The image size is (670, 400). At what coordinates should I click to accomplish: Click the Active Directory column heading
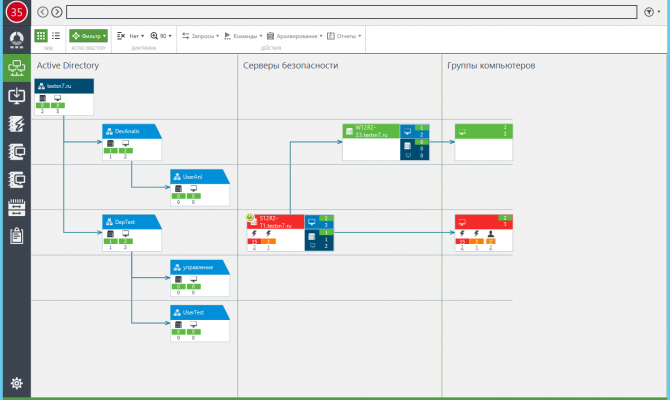pos(68,65)
